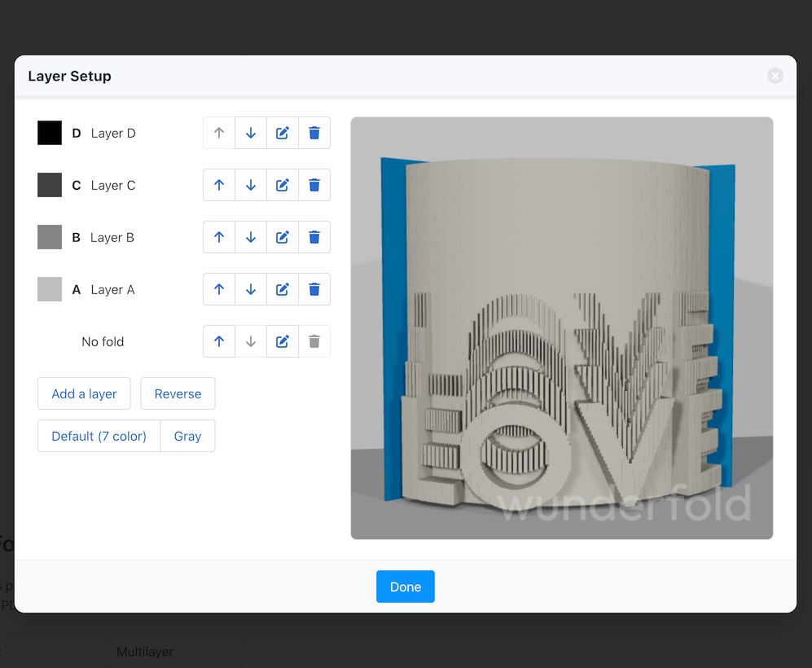The width and height of the screenshot is (812, 668).
Task: Confirm layer setup by clicking Done
Action: point(405,586)
